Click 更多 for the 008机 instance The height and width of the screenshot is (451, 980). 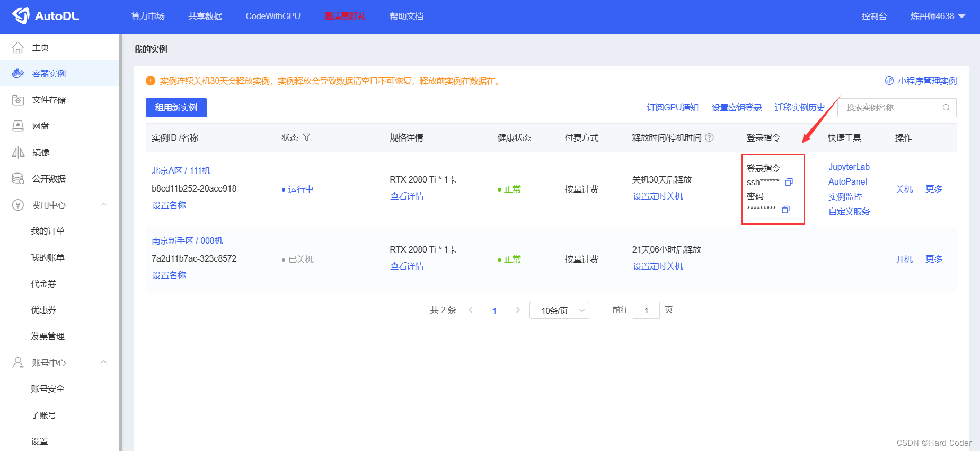tap(934, 259)
